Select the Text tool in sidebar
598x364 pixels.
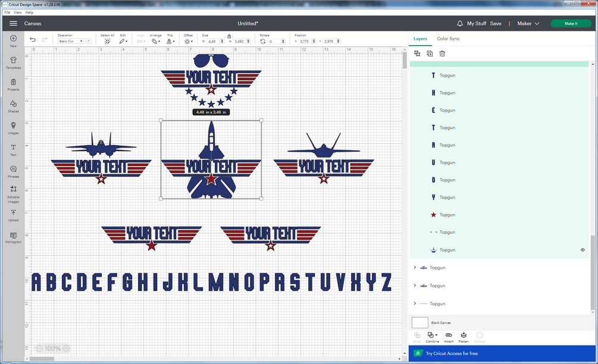pyautogui.click(x=13, y=149)
